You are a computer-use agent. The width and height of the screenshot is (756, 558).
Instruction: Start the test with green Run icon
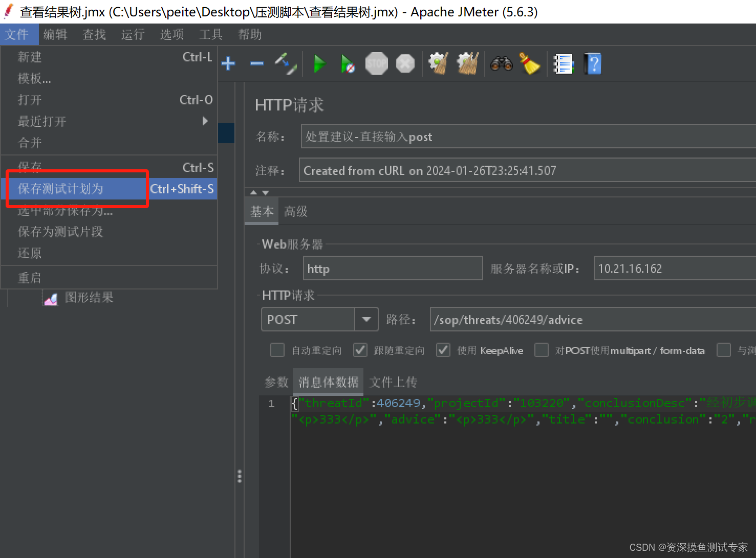coord(319,64)
